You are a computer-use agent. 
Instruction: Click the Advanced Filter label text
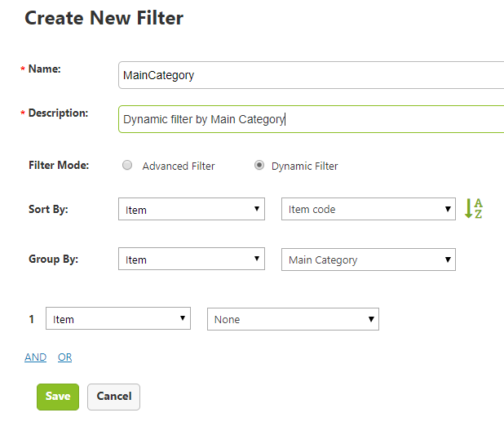(179, 166)
